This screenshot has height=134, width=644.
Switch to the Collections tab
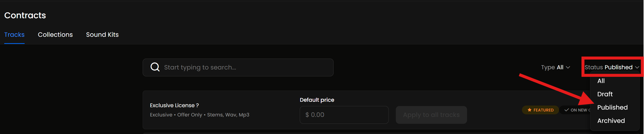55,35
